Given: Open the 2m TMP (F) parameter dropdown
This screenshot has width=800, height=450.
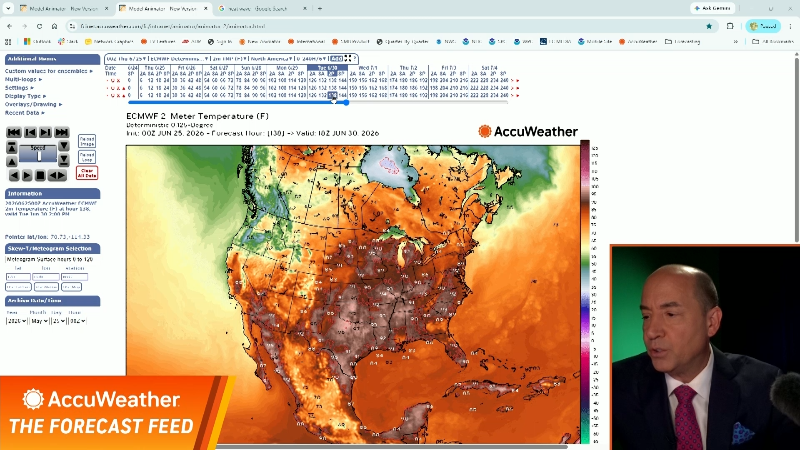Looking at the screenshot, I should 230,59.
